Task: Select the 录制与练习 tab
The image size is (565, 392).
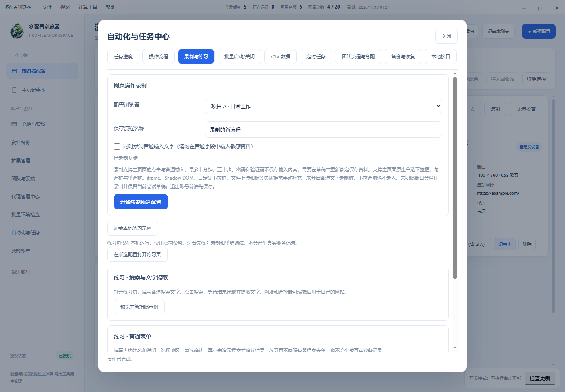Action: (196, 56)
